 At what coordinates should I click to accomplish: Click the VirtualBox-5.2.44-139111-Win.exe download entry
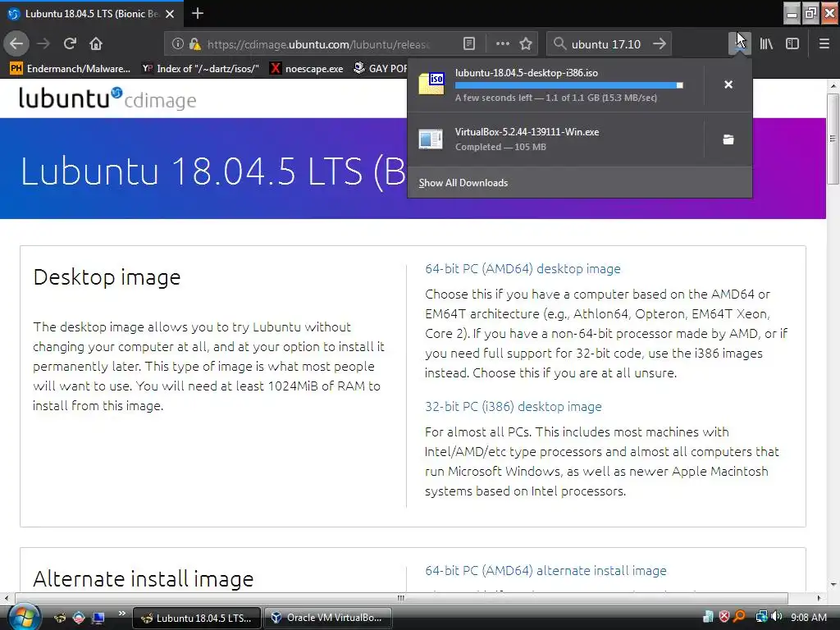tap(555, 139)
